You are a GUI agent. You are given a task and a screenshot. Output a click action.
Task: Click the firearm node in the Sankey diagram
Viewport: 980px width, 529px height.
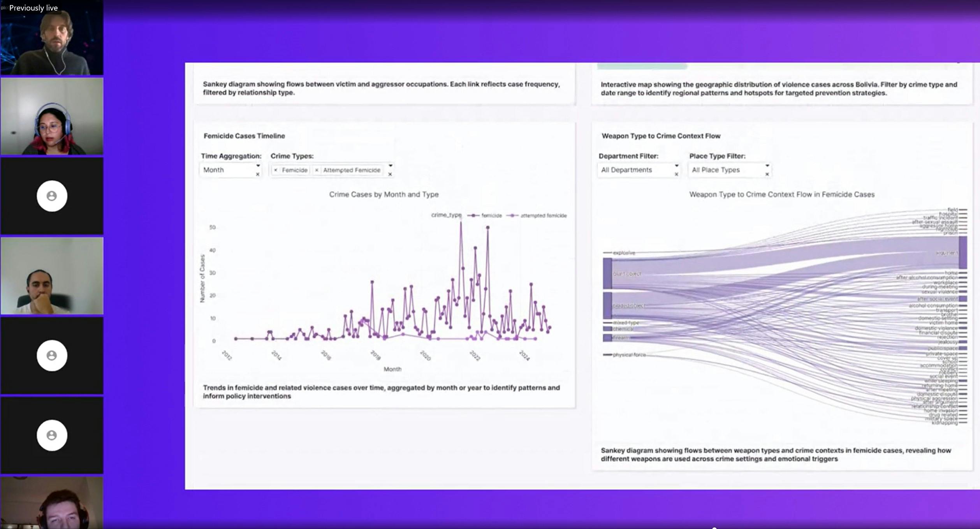pos(607,338)
